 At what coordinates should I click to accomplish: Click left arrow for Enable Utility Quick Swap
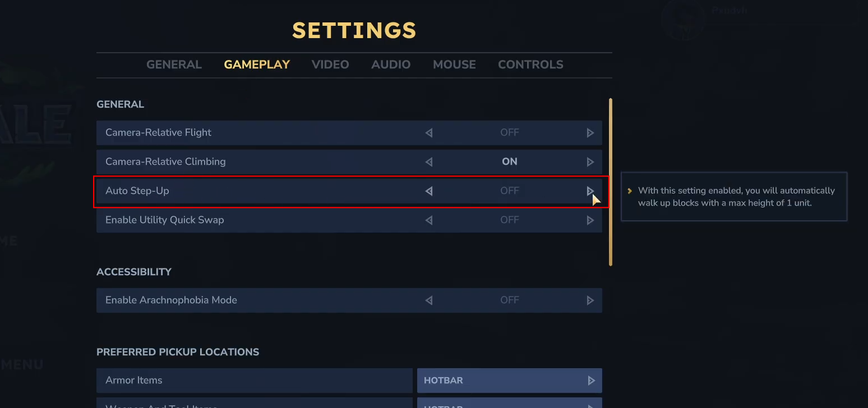pos(429,220)
